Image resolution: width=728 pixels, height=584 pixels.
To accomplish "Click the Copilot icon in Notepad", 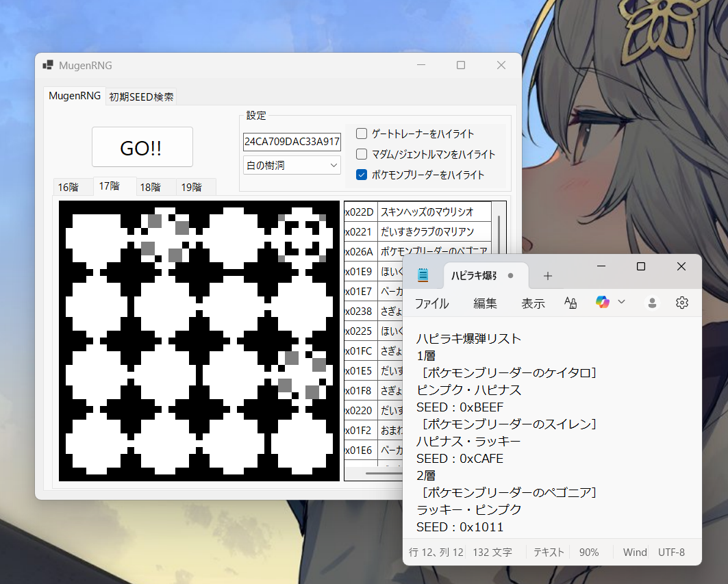I will coord(603,302).
